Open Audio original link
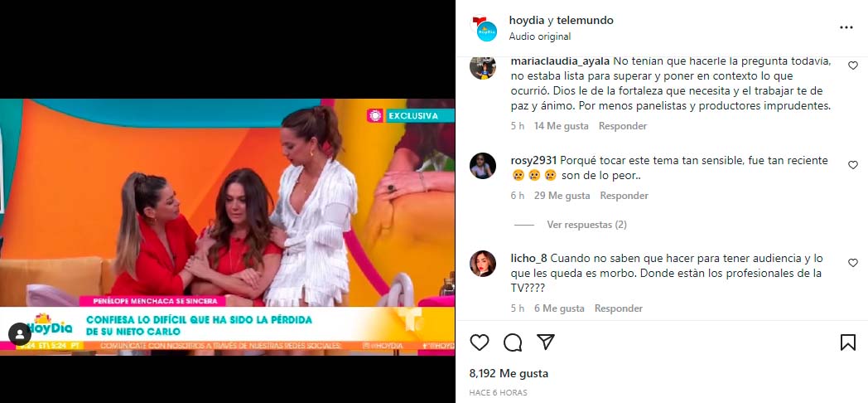Image resolution: width=868 pixels, height=403 pixels. [540, 36]
